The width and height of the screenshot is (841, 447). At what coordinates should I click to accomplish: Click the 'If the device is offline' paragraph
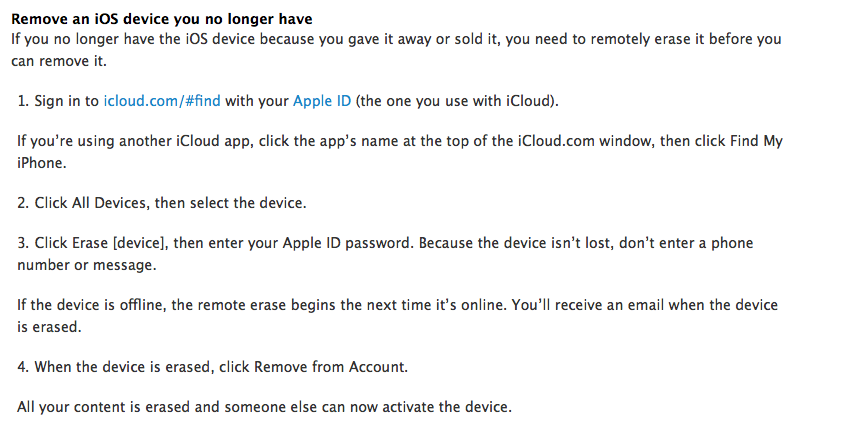coord(397,316)
